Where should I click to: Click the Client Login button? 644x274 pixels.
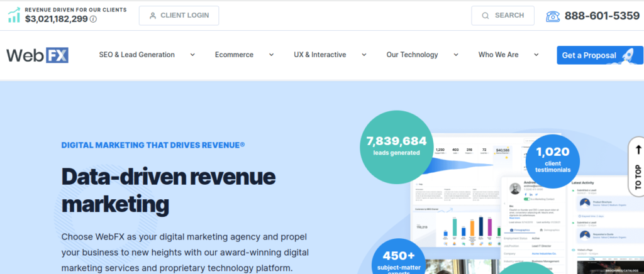tap(179, 16)
